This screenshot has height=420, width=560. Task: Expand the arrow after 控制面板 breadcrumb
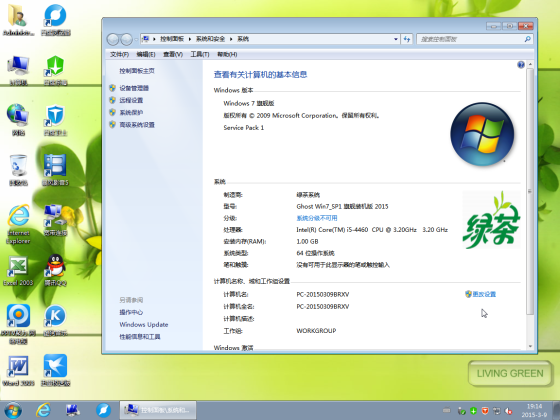pos(190,39)
